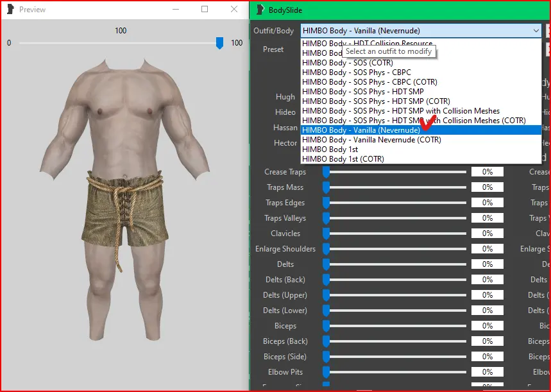551x392 pixels.
Task: Click the "Hector" slider label
Action: tap(285, 143)
